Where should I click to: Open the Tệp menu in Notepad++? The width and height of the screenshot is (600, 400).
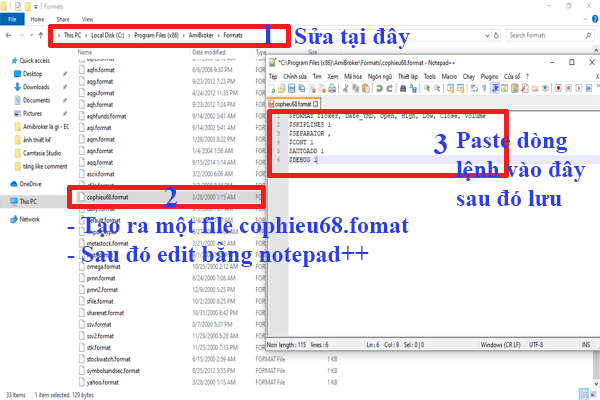click(x=272, y=77)
